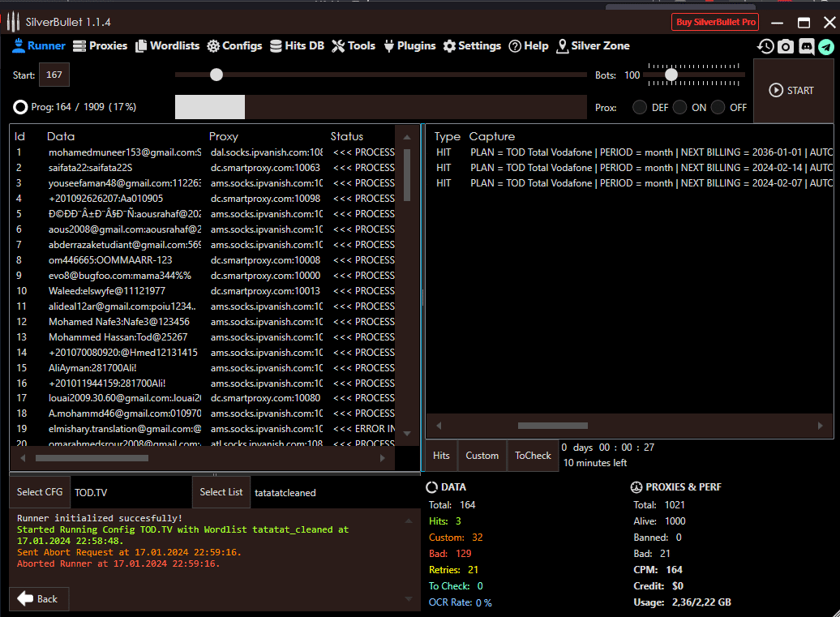Go to the Wordlists section
Viewport: 840px width, 617px height.
coord(167,45)
